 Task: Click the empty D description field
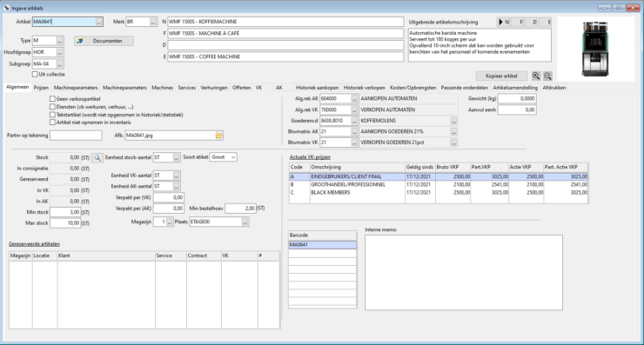[285, 45]
